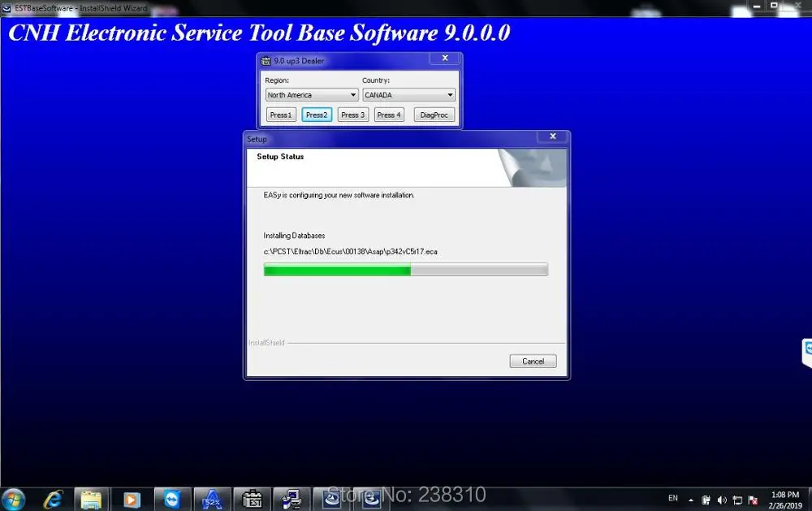Click the Press 4 button

389,115
